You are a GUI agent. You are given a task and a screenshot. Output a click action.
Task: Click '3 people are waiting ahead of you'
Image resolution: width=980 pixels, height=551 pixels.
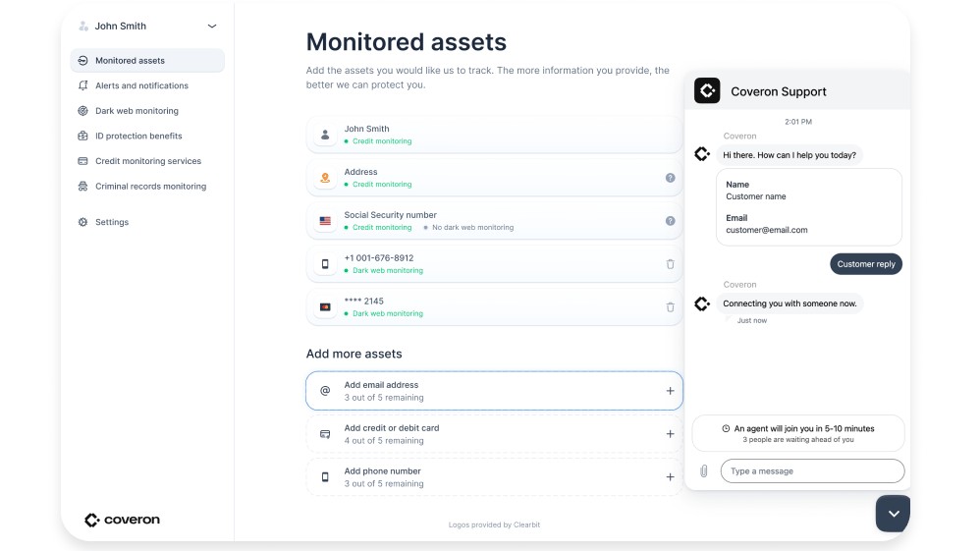pos(798,440)
